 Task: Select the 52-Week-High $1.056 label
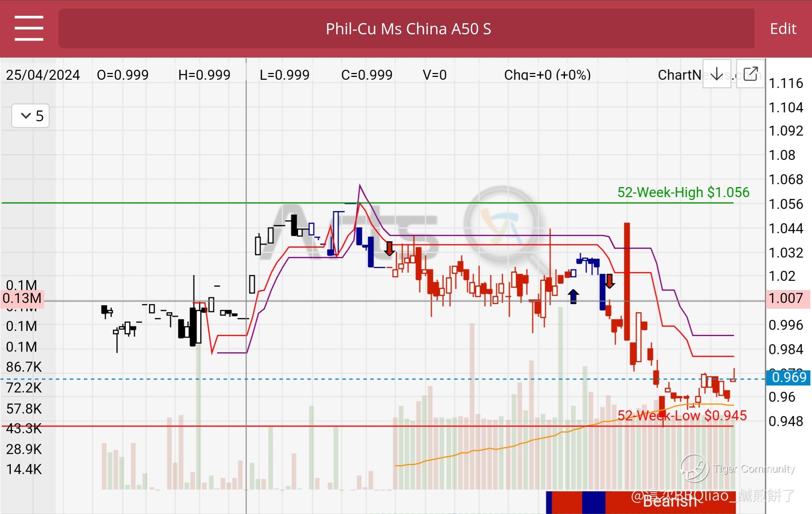tap(683, 192)
